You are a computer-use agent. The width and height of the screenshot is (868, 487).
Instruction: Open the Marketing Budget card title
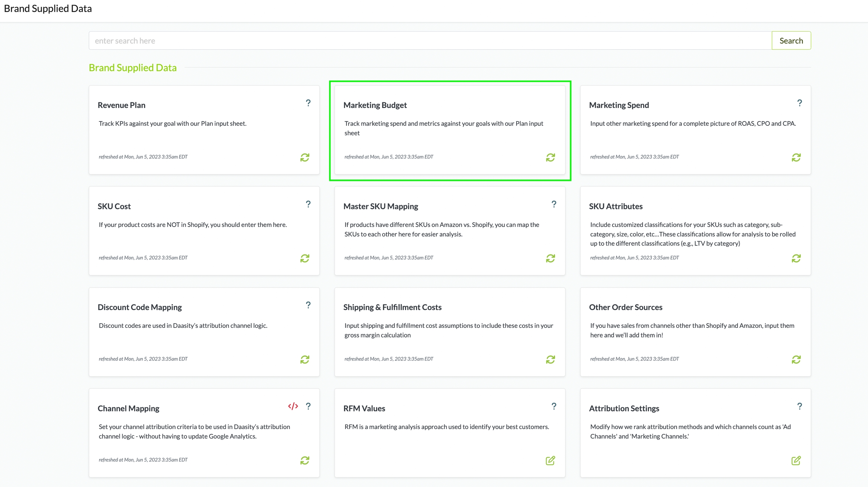[x=375, y=105]
